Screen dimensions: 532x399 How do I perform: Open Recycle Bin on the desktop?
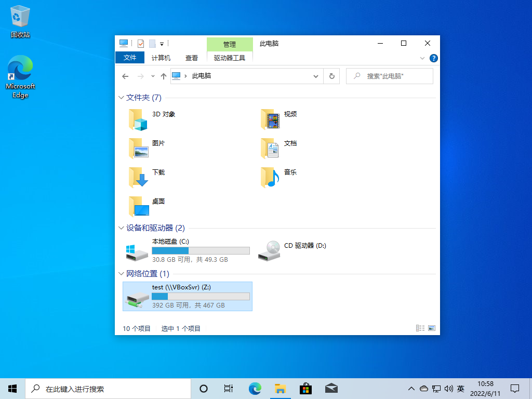pyautogui.click(x=20, y=16)
